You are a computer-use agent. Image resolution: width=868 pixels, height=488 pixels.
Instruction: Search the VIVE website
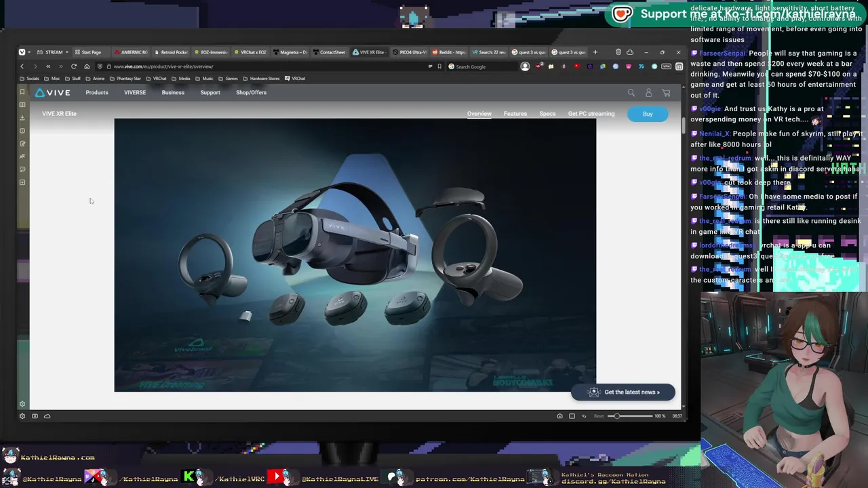pos(631,93)
